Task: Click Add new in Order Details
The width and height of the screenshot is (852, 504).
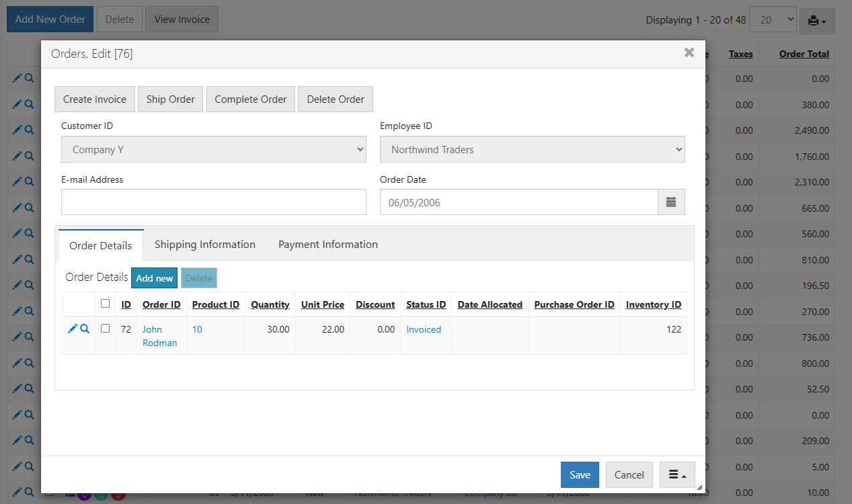Action: (x=155, y=278)
